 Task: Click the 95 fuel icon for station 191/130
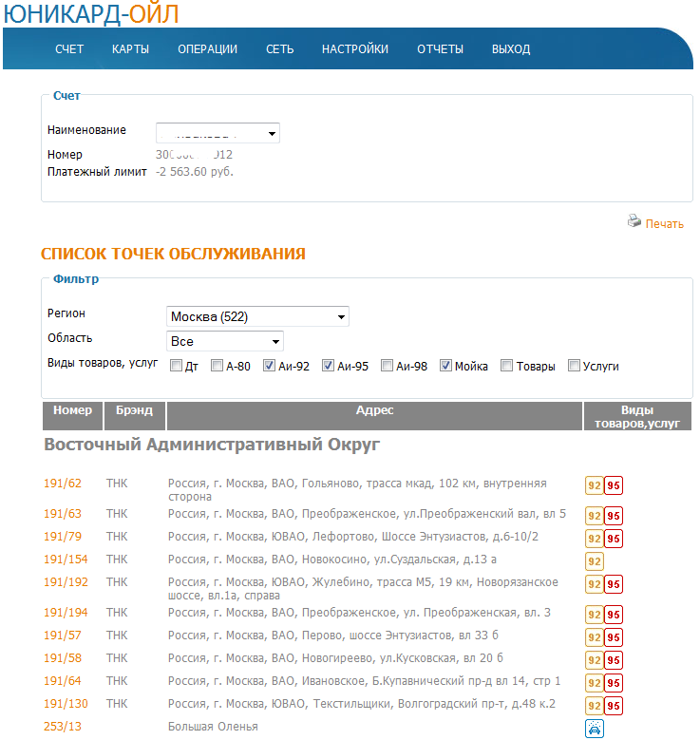coord(614,706)
